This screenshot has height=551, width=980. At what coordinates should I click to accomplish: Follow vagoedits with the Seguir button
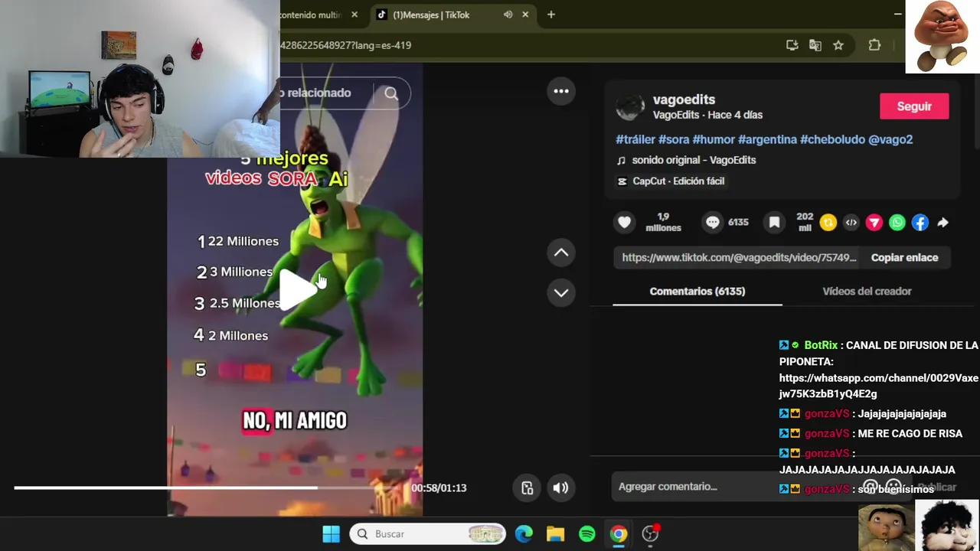914,106
